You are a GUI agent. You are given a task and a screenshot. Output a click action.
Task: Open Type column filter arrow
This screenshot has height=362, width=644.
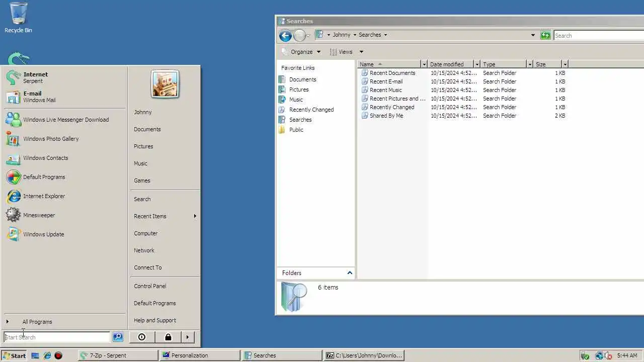point(529,64)
